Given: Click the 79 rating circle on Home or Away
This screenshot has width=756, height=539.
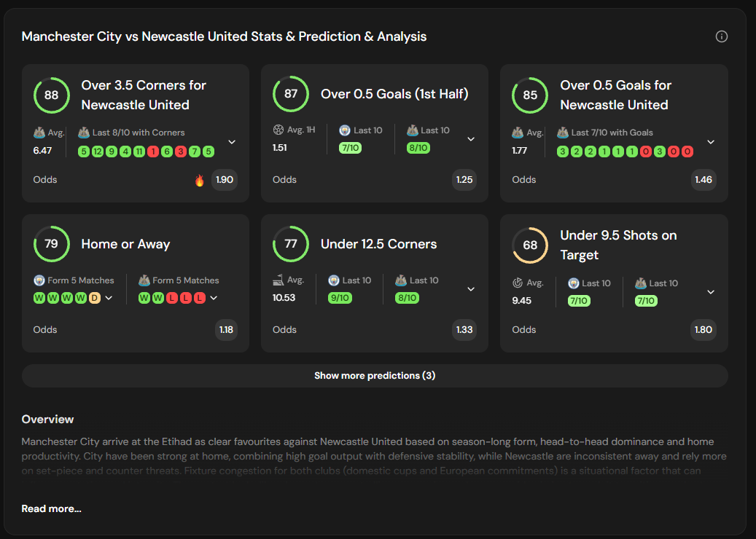Looking at the screenshot, I should (52, 244).
